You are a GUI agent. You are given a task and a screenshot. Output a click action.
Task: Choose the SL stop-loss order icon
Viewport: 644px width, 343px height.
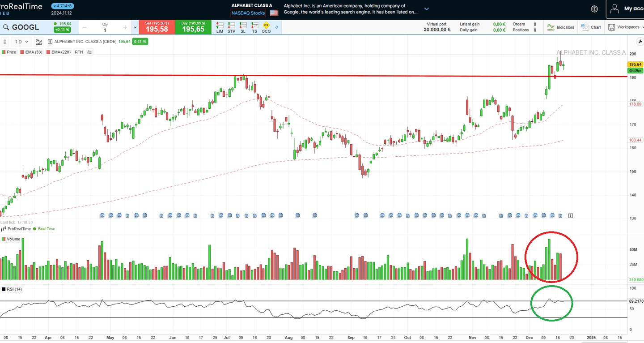click(243, 27)
